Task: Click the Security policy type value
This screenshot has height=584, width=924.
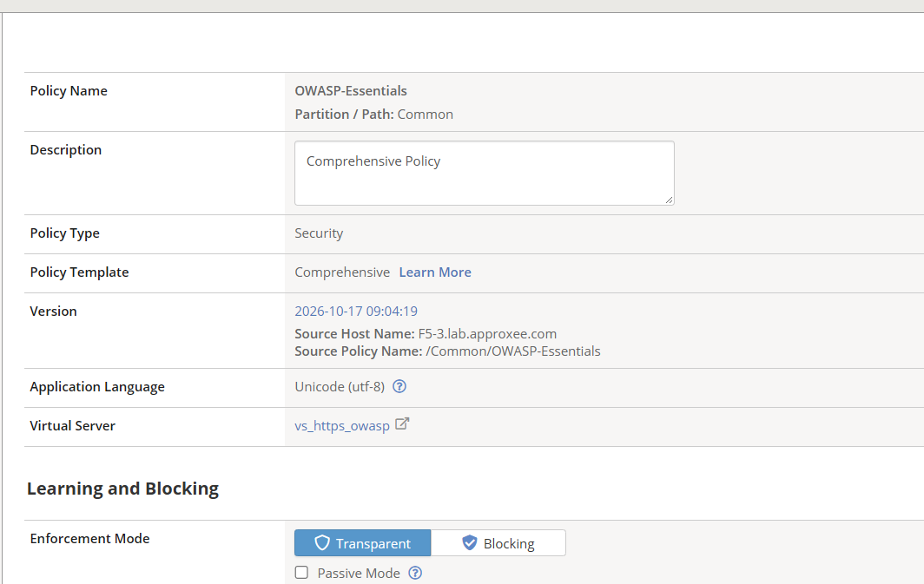Action: (319, 233)
